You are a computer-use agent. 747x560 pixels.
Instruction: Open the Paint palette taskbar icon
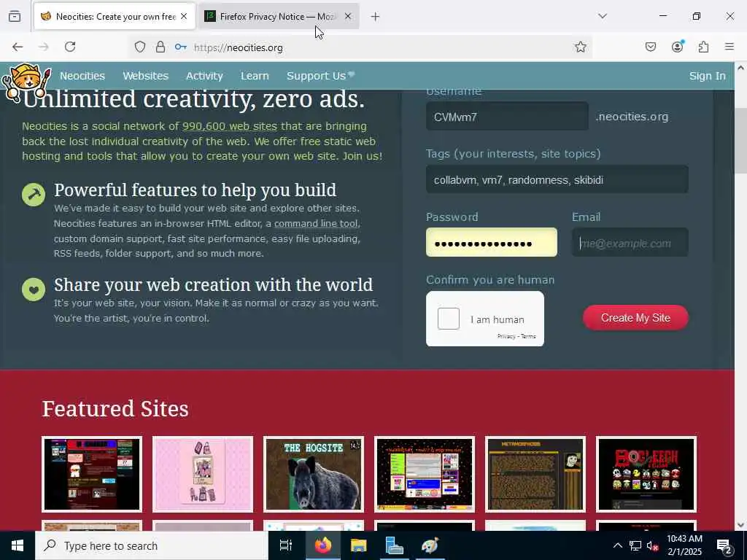point(430,545)
